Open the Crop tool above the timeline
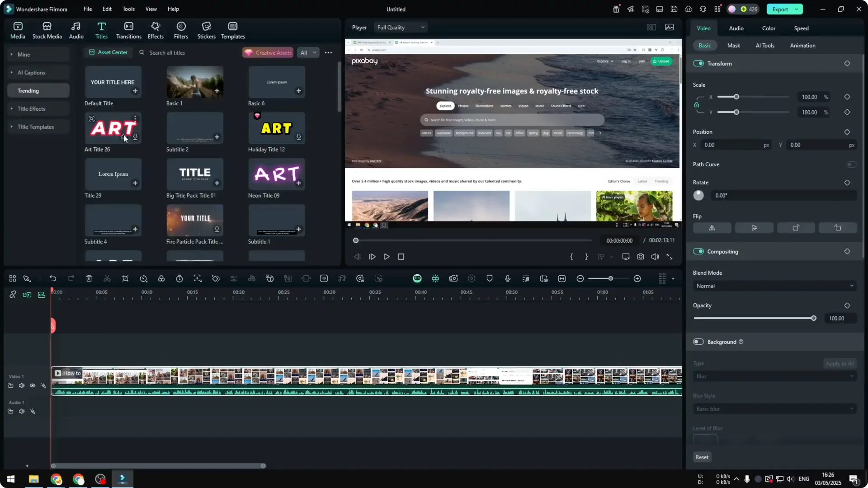 coord(125,278)
